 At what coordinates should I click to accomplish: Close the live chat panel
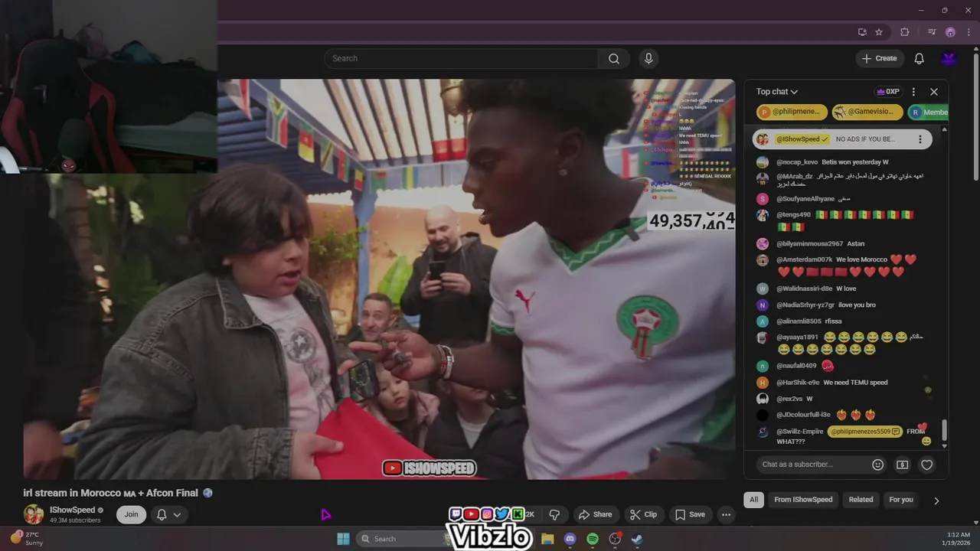coord(934,92)
